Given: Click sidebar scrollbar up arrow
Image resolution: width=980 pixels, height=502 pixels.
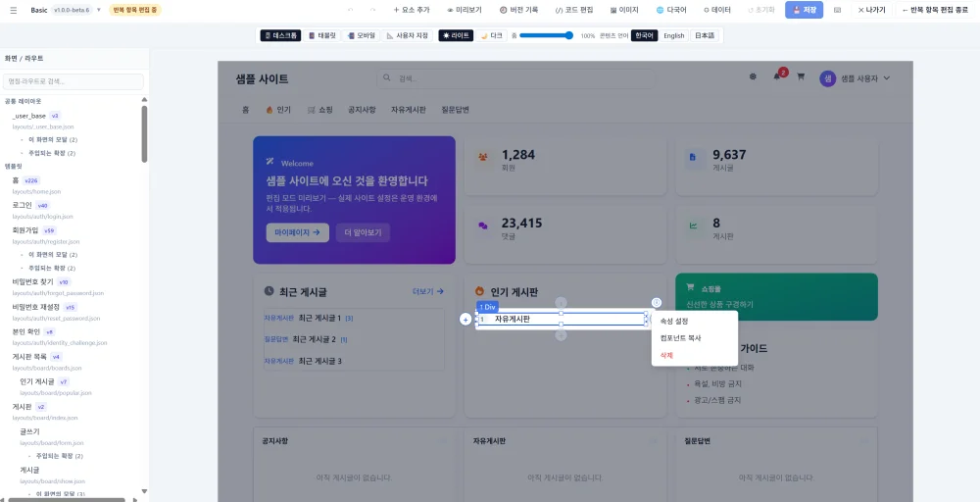Looking at the screenshot, I should 144,99.
